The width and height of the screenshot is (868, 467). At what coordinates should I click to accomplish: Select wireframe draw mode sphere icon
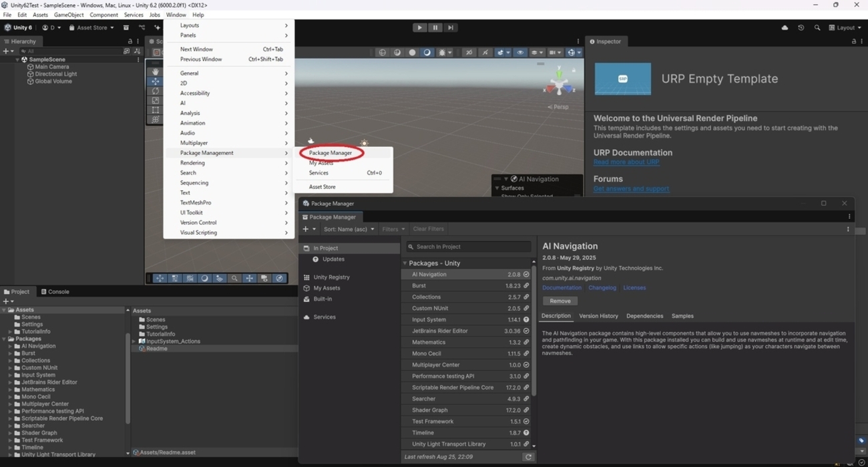pyautogui.click(x=383, y=52)
